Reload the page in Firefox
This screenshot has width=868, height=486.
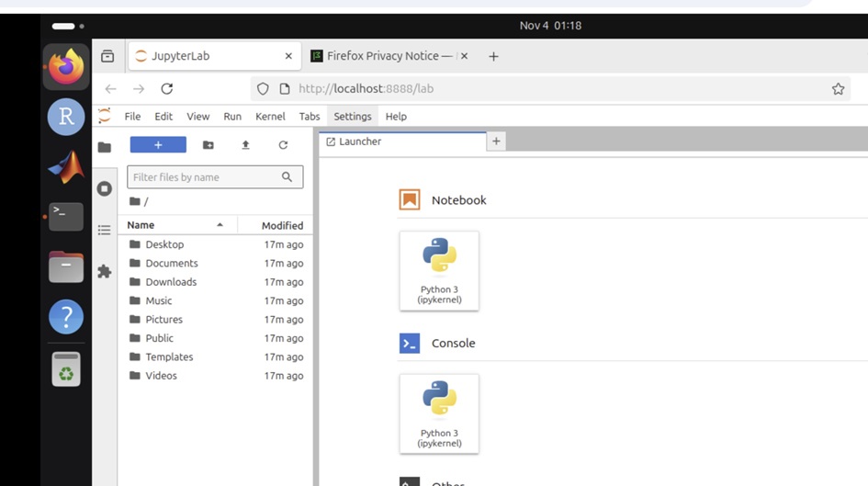167,89
